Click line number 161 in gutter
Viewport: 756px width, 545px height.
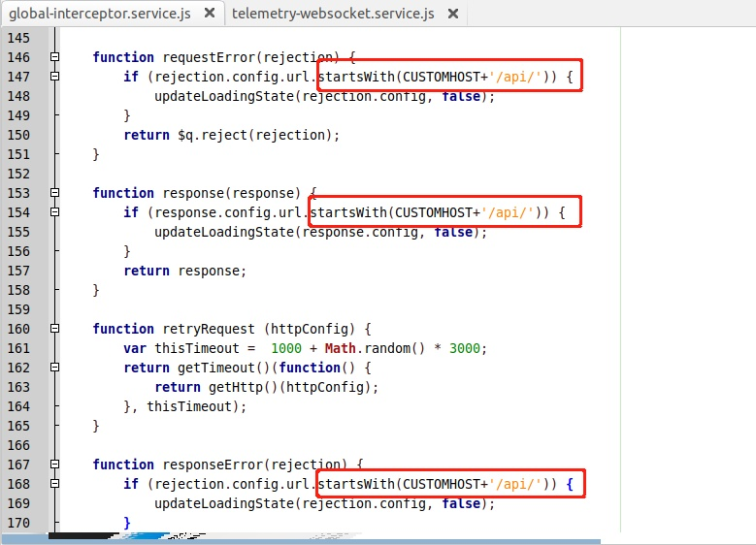click(18, 348)
